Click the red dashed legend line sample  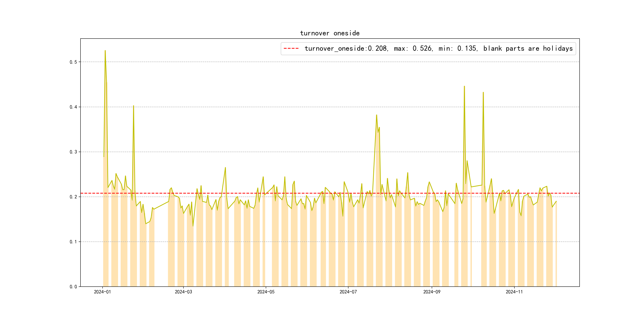(291, 48)
